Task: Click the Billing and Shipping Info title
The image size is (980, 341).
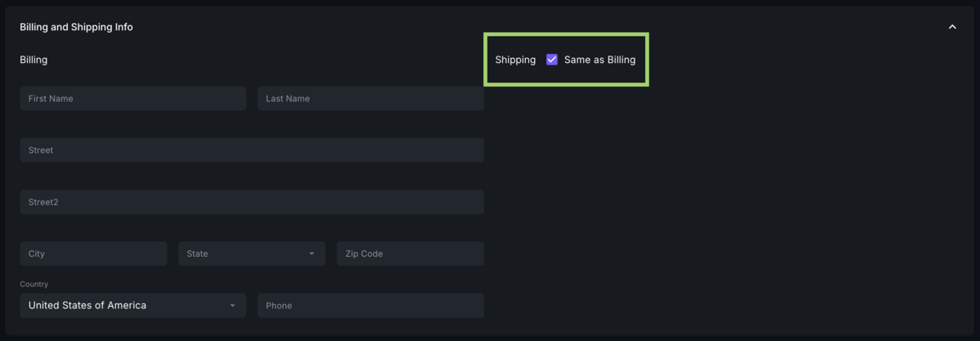Action: pos(76,27)
